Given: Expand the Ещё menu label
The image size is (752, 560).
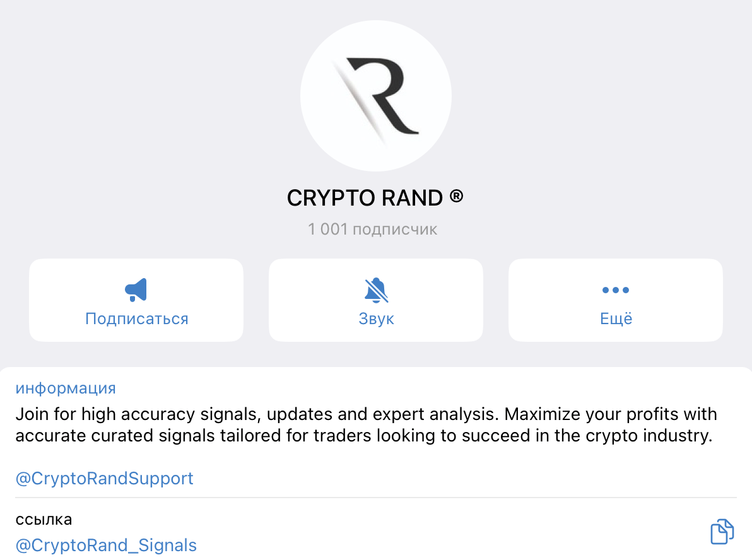Looking at the screenshot, I should pyautogui.click(x=616, y=318).
